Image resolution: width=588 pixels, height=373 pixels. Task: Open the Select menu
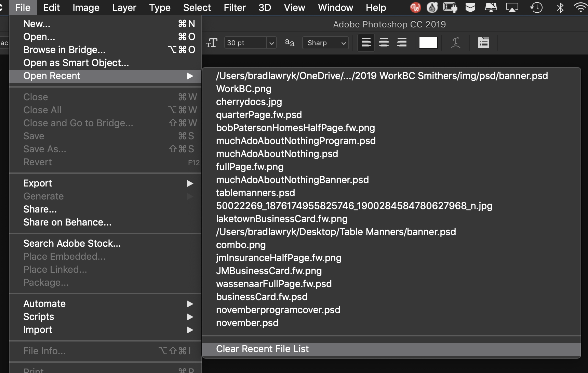(x=197, y=8)
